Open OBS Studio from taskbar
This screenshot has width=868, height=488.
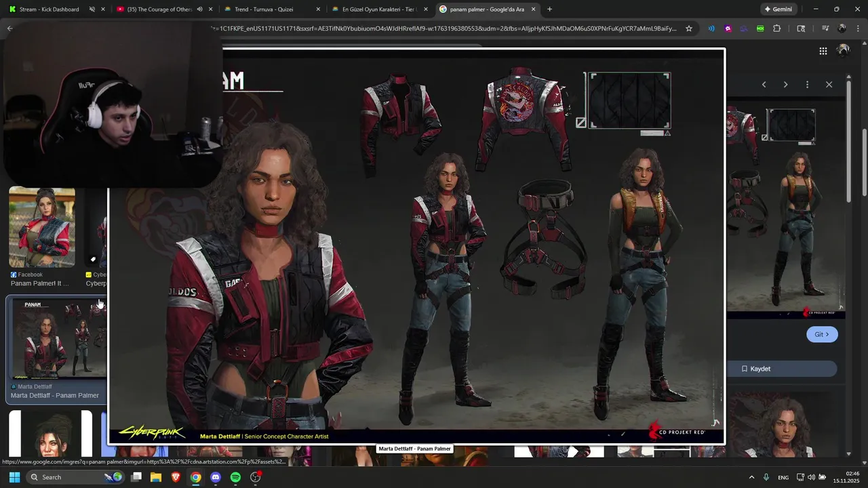pos(256,477)
